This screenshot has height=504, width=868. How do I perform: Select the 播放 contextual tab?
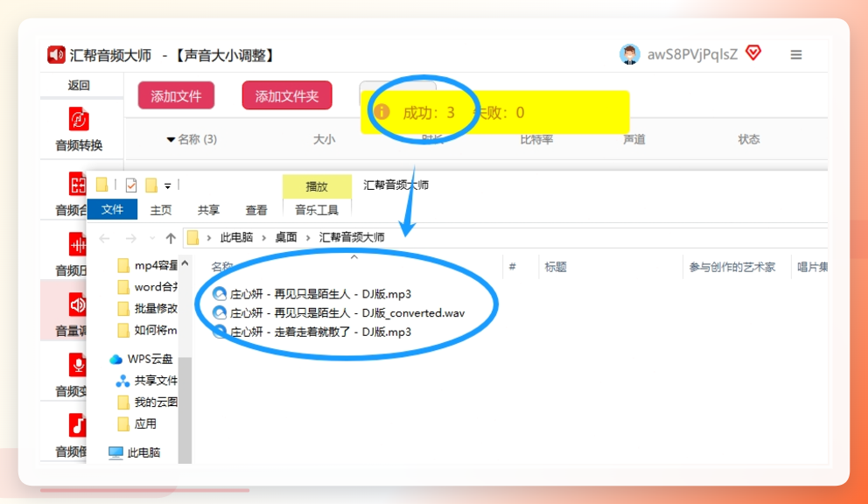pyautogui.click(x=317, y=186)
